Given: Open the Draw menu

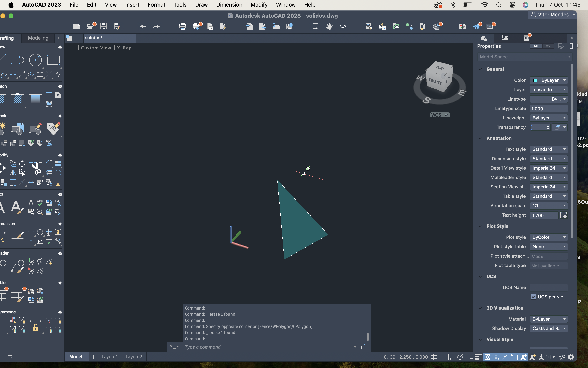Looking at the screenshot, I should 201,5.
